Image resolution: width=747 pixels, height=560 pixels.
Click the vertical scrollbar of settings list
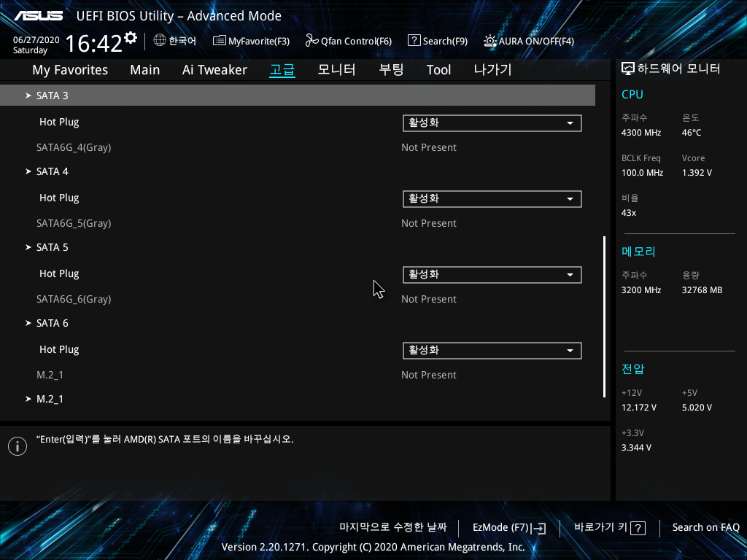tap(604, 316)
